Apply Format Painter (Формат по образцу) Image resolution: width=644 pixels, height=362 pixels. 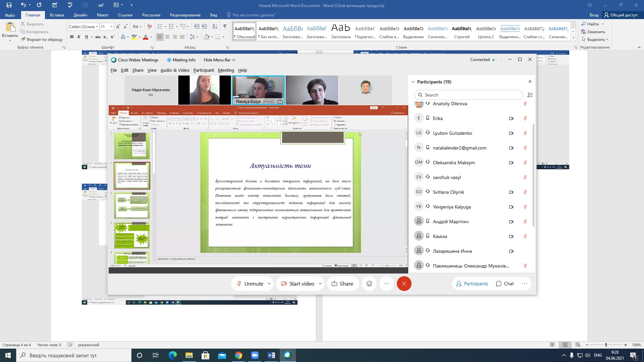click(x=42, y=40)
